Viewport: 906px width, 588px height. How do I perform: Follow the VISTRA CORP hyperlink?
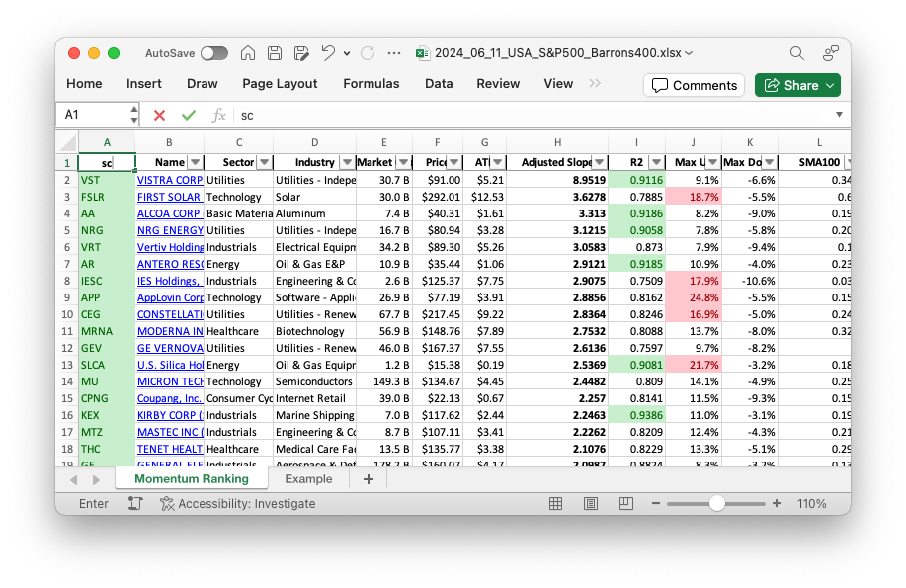pyautogui.click(x=169, y=180)
